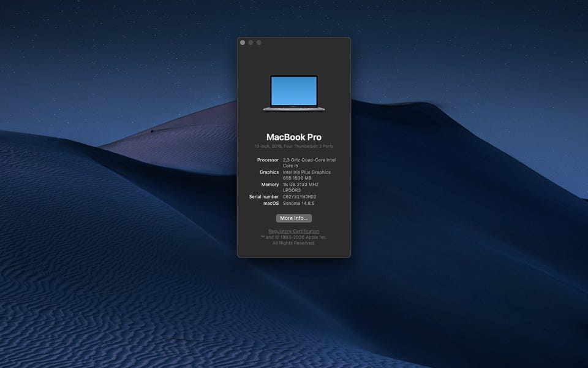Click the macOS label
The height and width of the screenshot is (368, 588).
point(271,203)
